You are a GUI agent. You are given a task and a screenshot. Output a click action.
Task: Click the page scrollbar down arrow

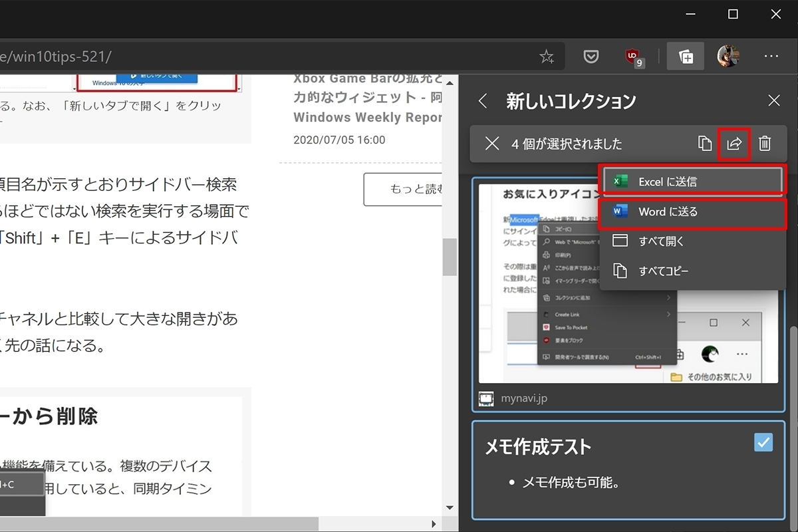(450, 508)
